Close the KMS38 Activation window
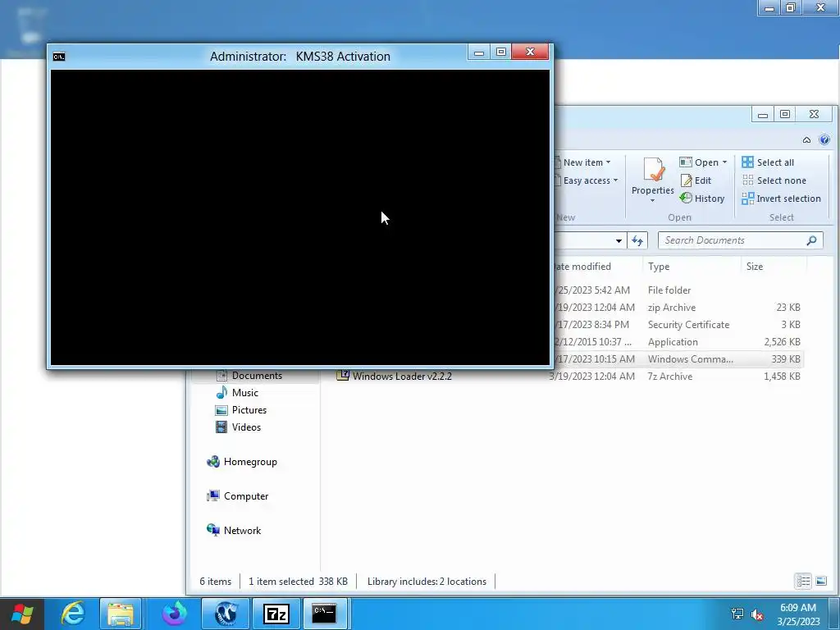The width and height of the screenshot is (840, 630). [530, 52]
